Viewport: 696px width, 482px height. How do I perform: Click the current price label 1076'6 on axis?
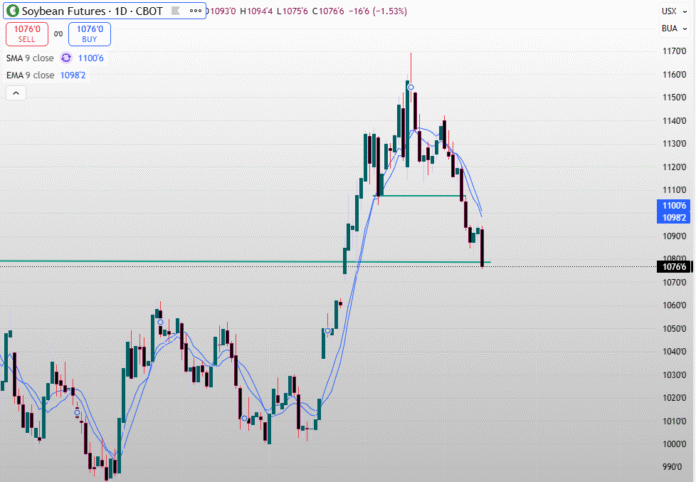pos(671,267)
